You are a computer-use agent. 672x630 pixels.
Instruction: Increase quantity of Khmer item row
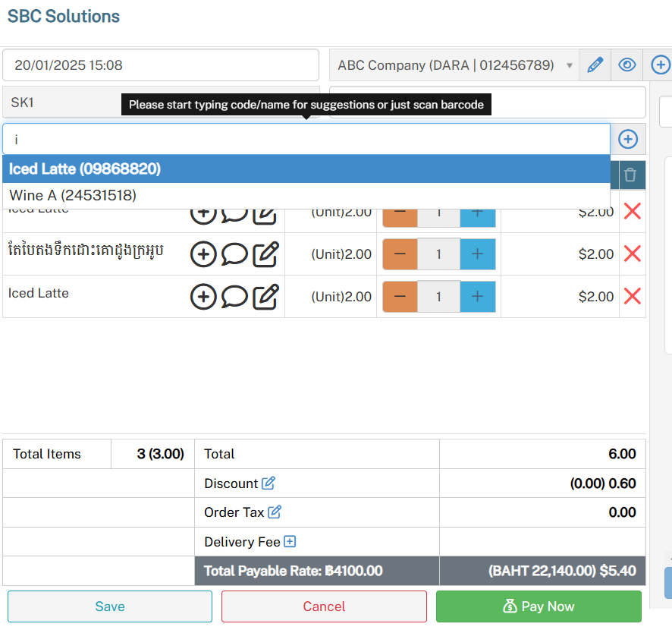[477, 254]
